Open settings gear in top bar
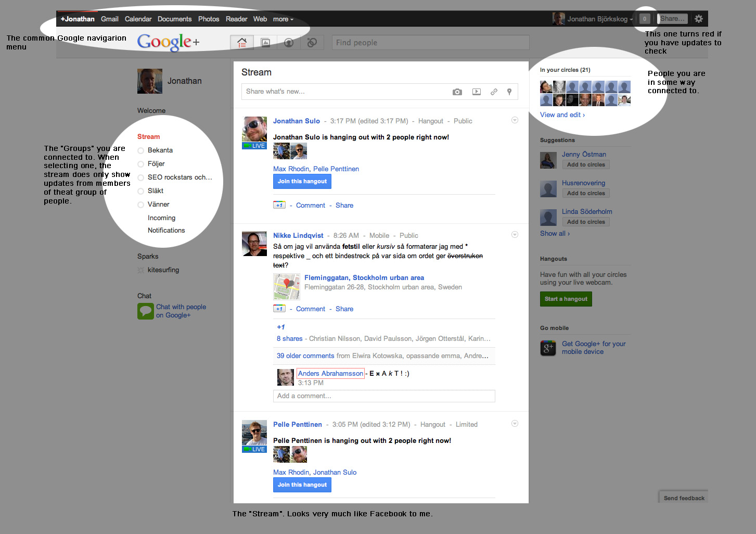 point(699,19)
